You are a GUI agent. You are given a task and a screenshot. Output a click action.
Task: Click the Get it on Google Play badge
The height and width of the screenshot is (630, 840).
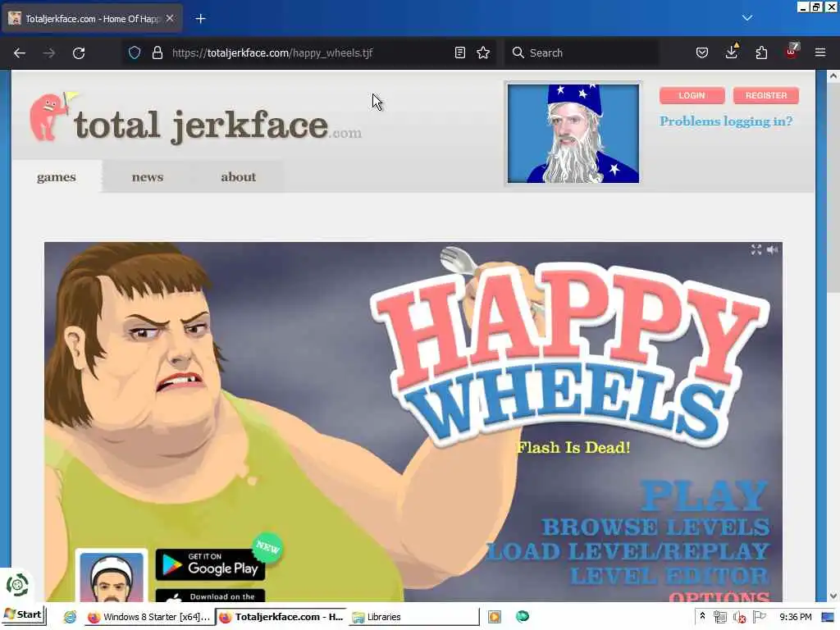210,564
